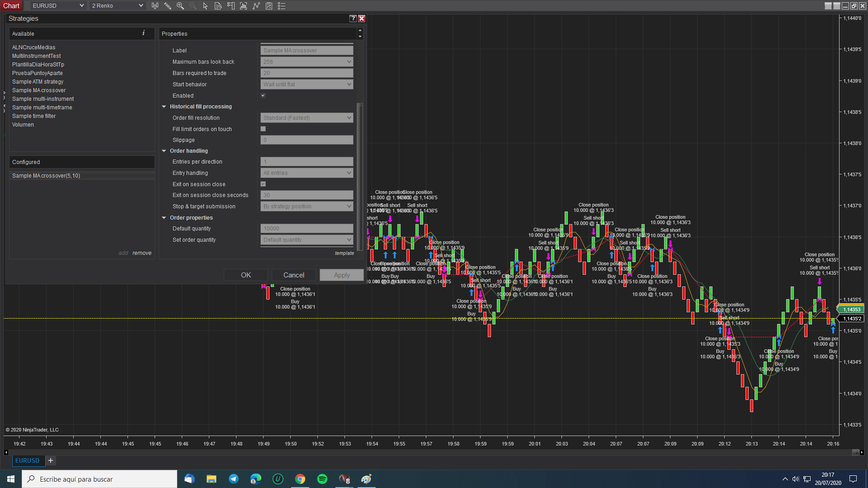The width and height of the screenshot is (868, 488).
Task: Open Spotify from the taskbar
Action: (322, 479)
